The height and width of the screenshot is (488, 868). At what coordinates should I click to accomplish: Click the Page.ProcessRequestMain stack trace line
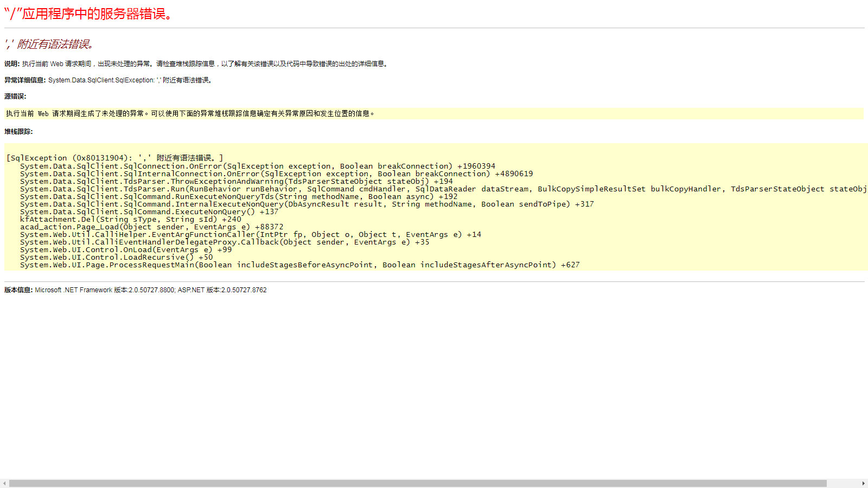(299, 265)
